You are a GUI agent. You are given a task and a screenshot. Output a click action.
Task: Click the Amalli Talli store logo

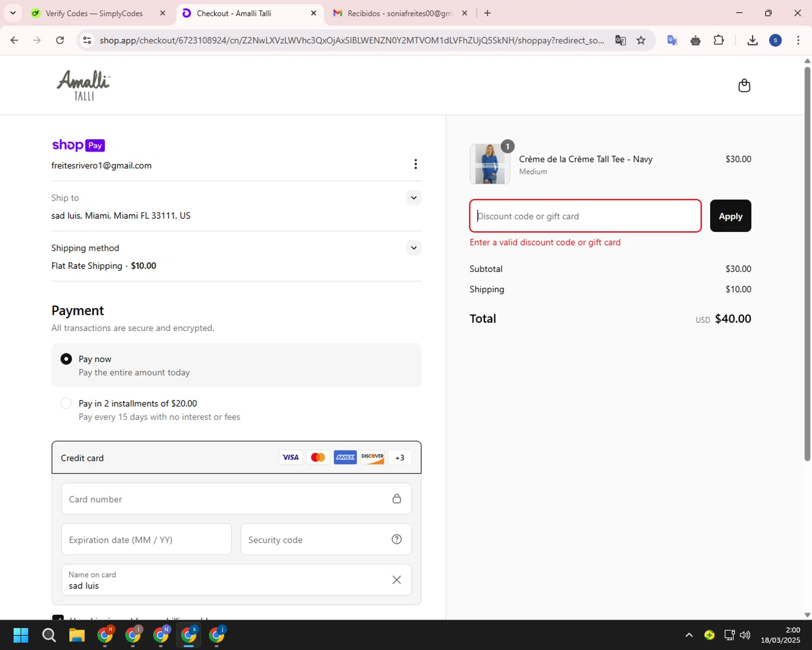(84, 85)
